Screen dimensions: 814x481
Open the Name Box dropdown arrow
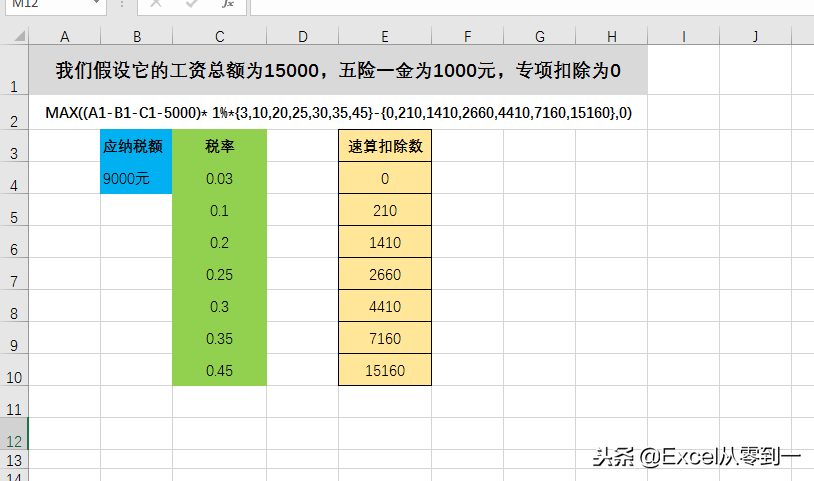[97, 3]
